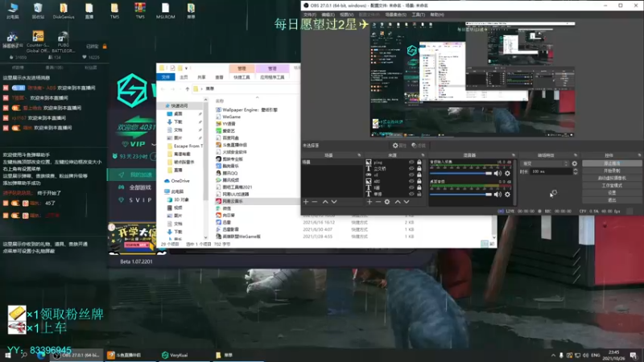Click the microphone icon in system tray
The image size is (644, 362).
pyautogui.click(x=561, y=355)
